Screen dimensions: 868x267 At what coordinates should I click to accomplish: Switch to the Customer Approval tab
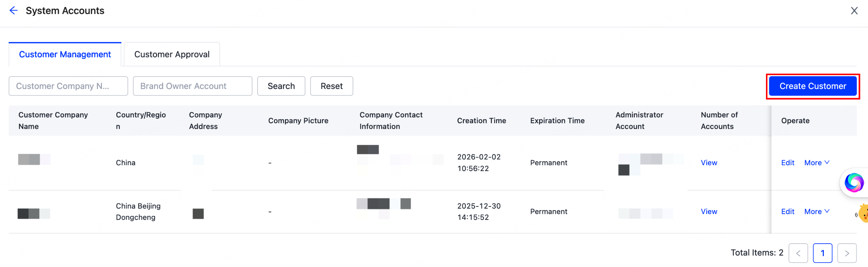[x=172, y=54]
